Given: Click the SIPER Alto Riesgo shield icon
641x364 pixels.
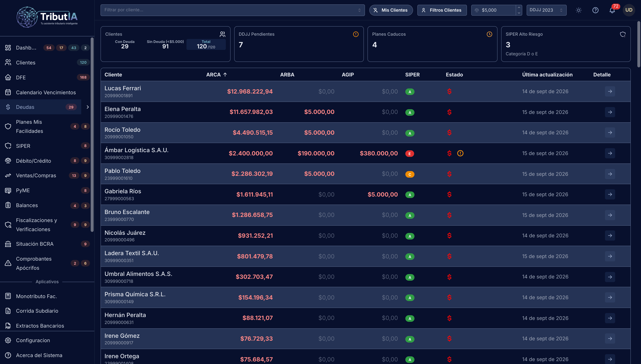Looking at the screenshot, I should [x=623, y=34].
